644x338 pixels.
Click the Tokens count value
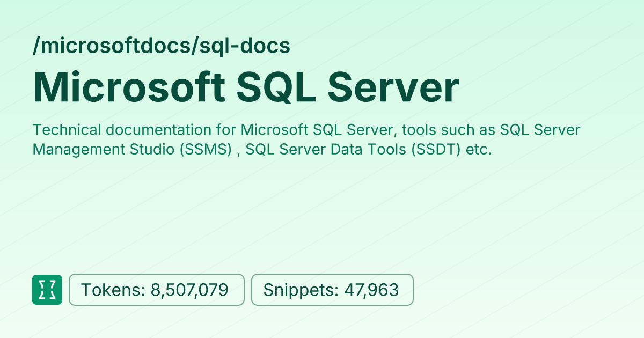[189, 290]
